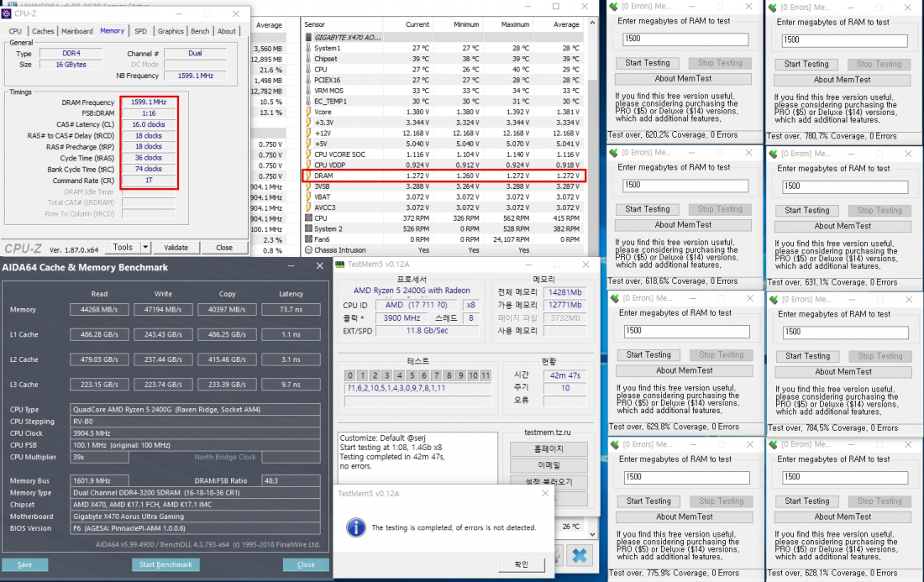Click Start Testing in MemTest window with 620.2% coverage

pyautogui.click(x=647, y=63)
